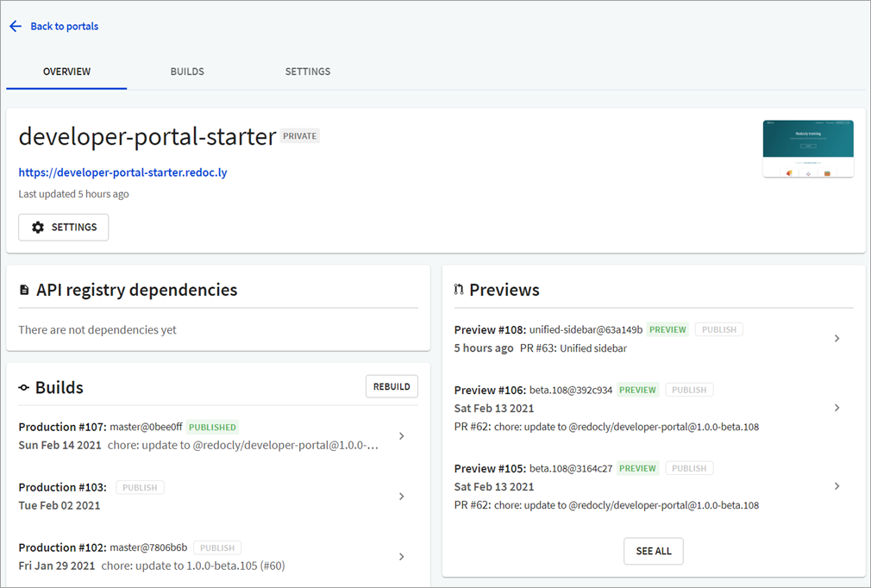
Task: Open the BUILDS tab
Action: coord(187,72)
